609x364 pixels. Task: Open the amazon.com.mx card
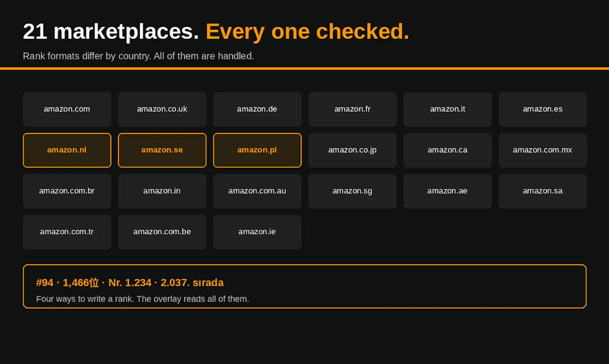543,150
